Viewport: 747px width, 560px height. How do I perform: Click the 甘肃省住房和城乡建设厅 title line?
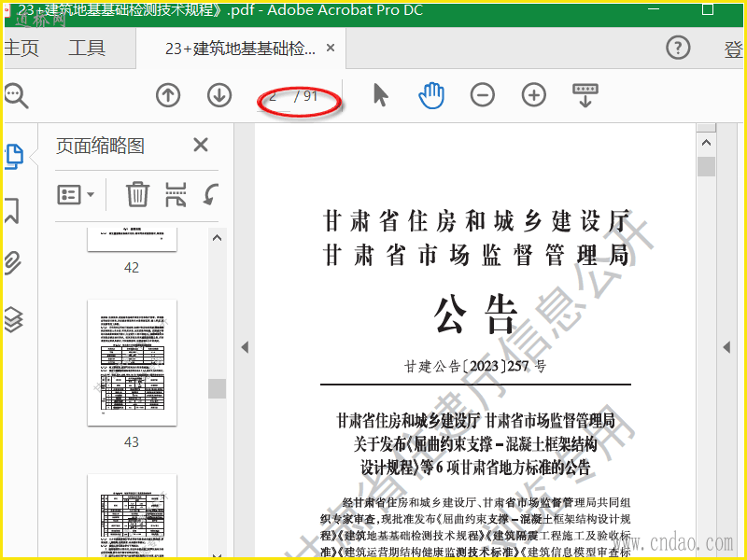(x=476, y=221)
